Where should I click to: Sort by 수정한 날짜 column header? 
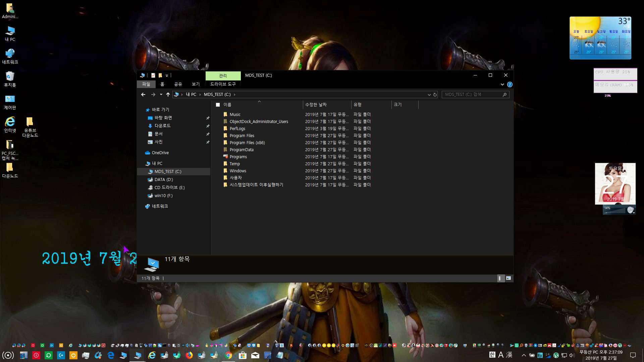tap(326, 105)
